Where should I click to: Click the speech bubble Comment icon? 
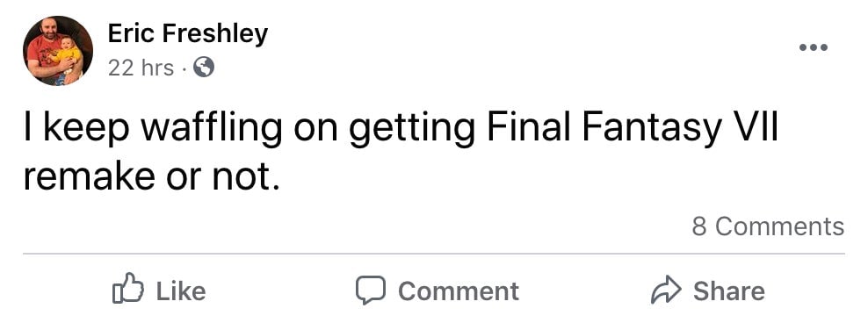[371, 291]
